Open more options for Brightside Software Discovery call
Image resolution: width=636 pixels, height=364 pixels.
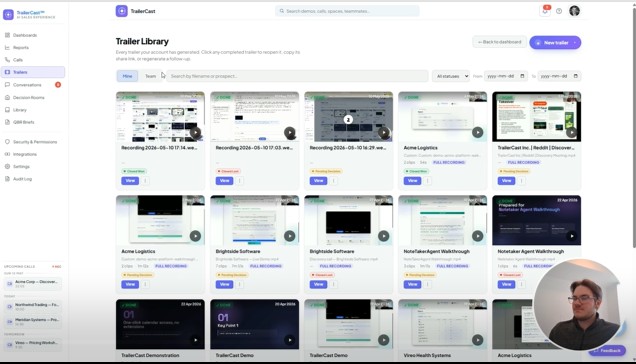(x=334, y=284)
